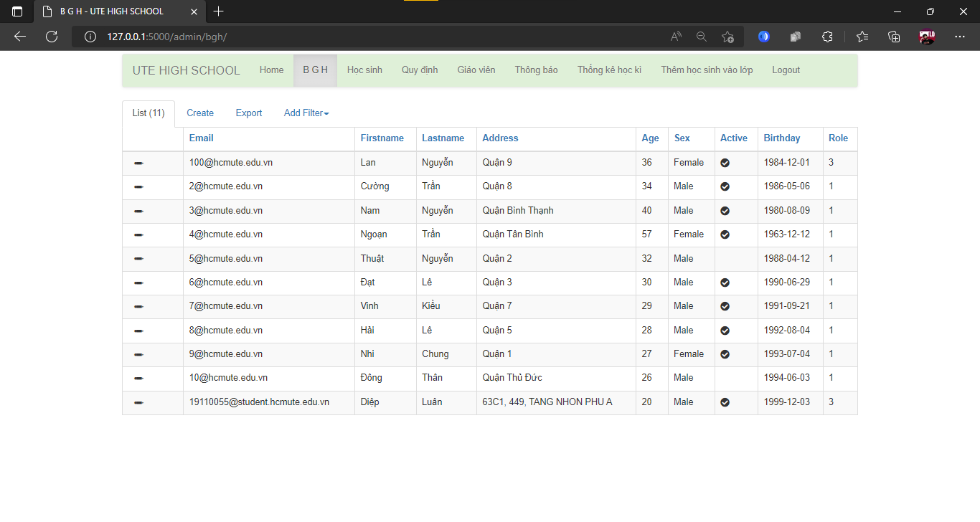Screen dimensions: 980x522
Task: Open the browser settings three-dot menu
Action: coord(960,37)
